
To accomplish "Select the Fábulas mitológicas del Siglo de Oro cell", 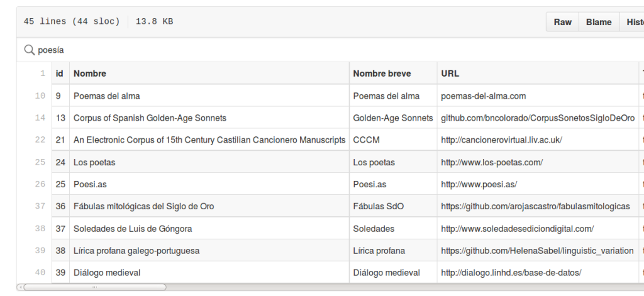I will 209,206.
